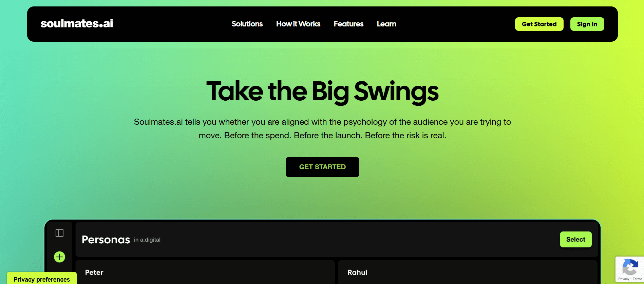Open the Solutions menu
644x284 pixels.
pyautogui.click(x=247, y=24)
